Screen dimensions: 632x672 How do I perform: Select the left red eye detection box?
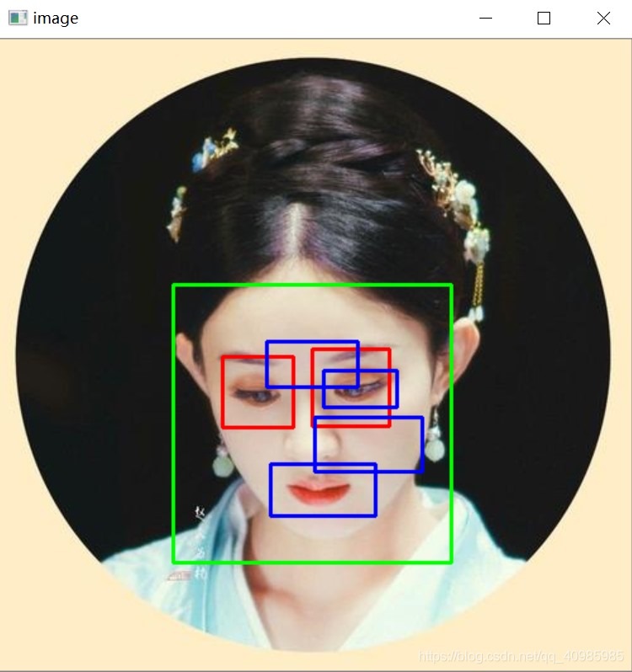click(x=258, y=392)
